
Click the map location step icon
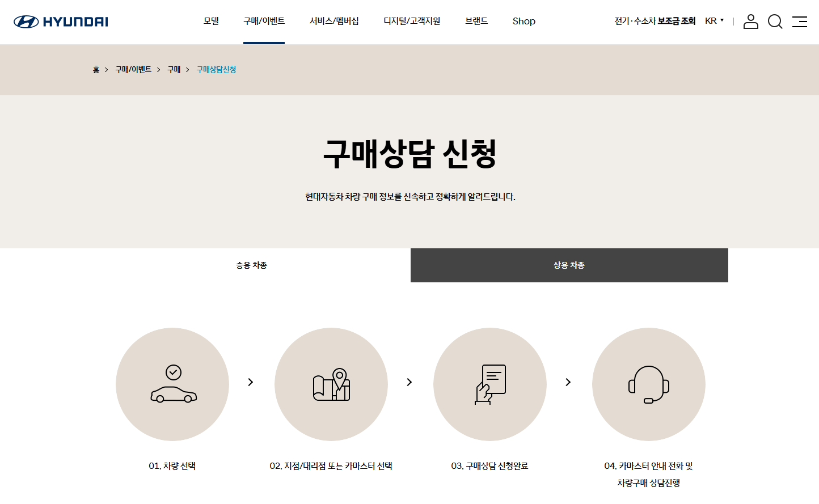coord(331,384)
